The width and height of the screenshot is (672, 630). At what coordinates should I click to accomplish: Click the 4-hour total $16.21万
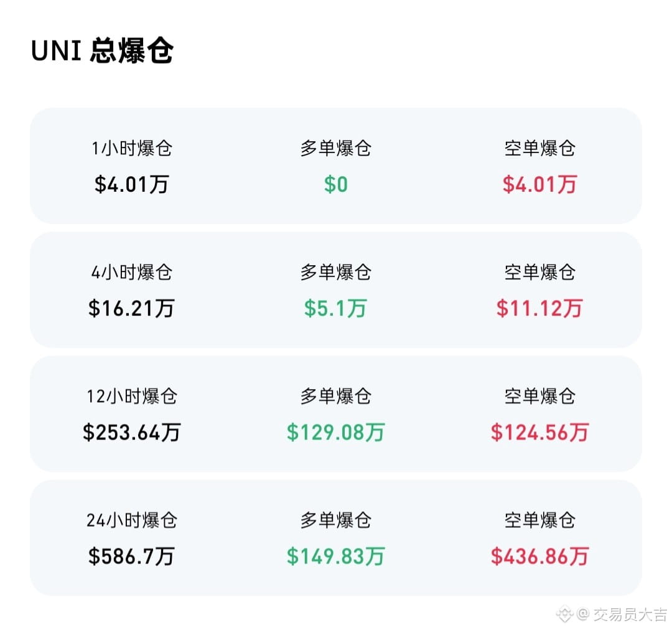tap(131, 308)
